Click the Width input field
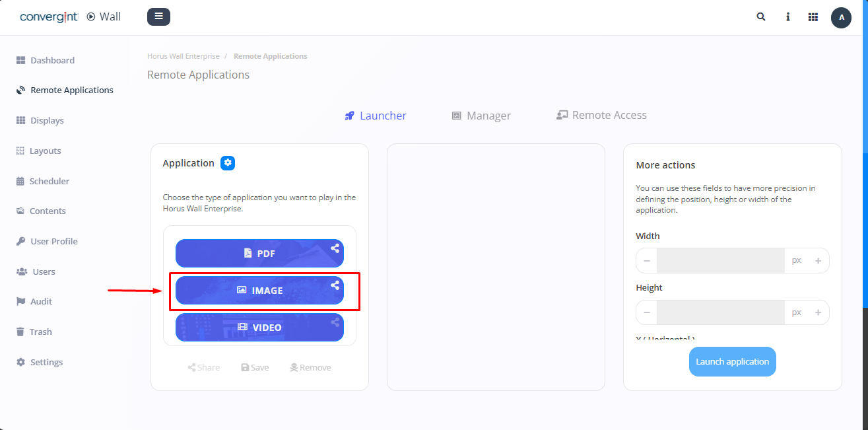The width and height of the screenshot is (868, 430). [x=720, y=261]
